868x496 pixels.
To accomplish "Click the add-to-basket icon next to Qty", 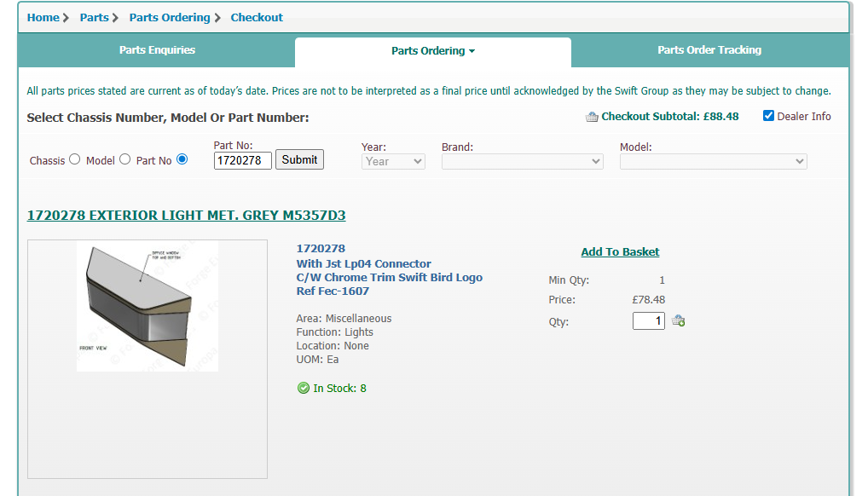I will coord(679,321).
